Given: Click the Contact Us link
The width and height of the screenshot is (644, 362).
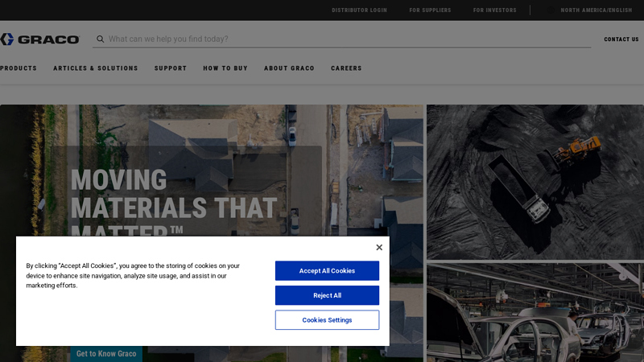Looking at the screenshot, I should [x=621, y=39].
